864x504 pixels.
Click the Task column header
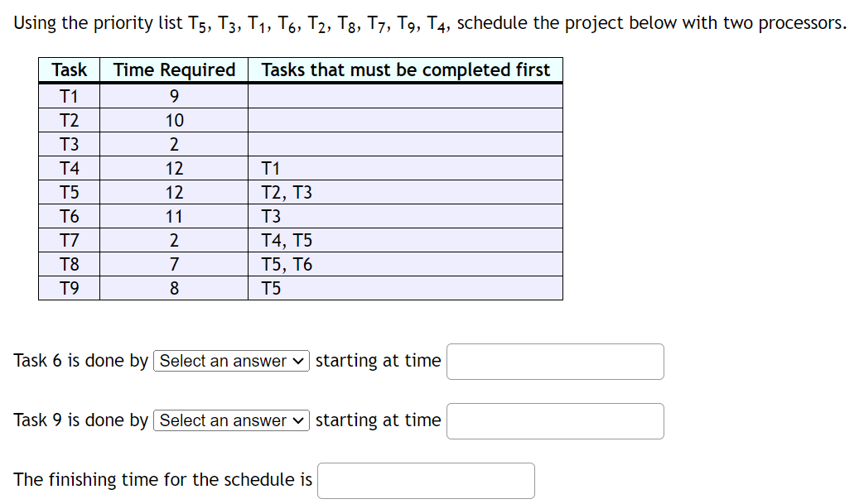[x=69, y=70]
